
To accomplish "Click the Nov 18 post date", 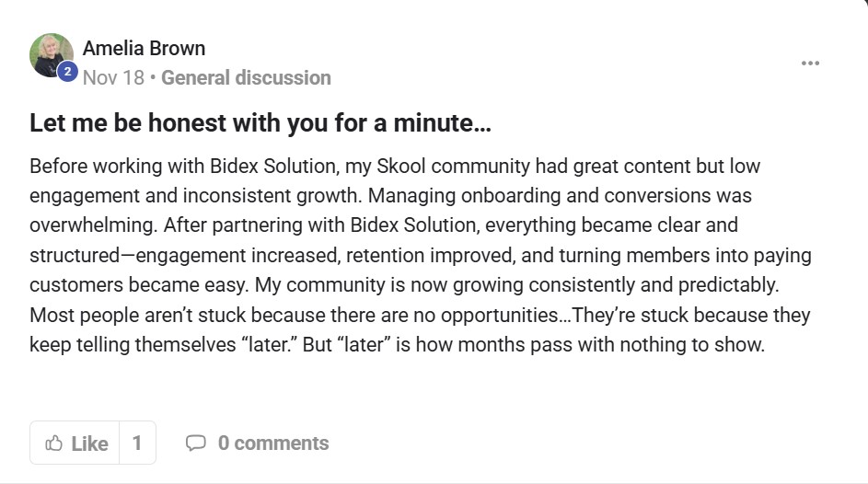I will (x=113, y=78).
